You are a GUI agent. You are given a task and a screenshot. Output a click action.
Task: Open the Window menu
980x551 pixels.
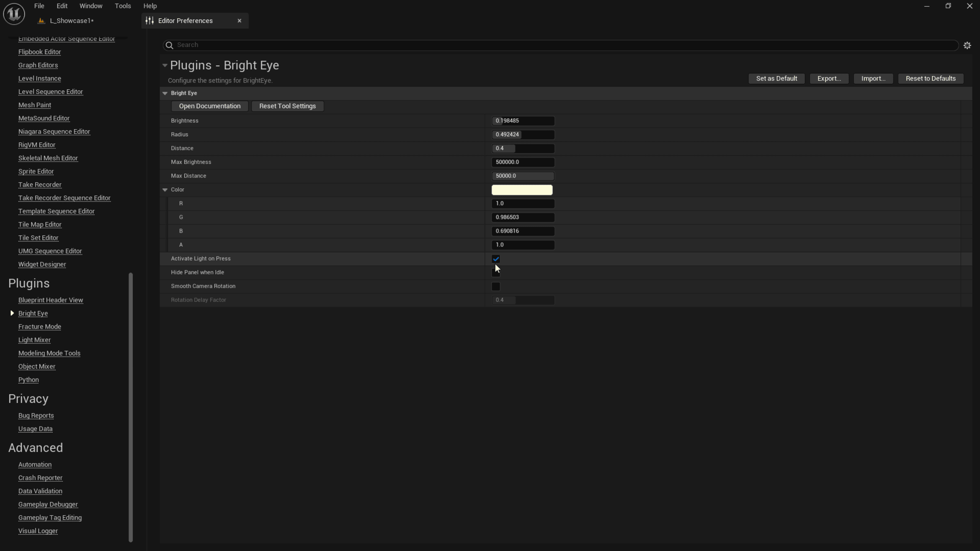click(x=91, y=6)
